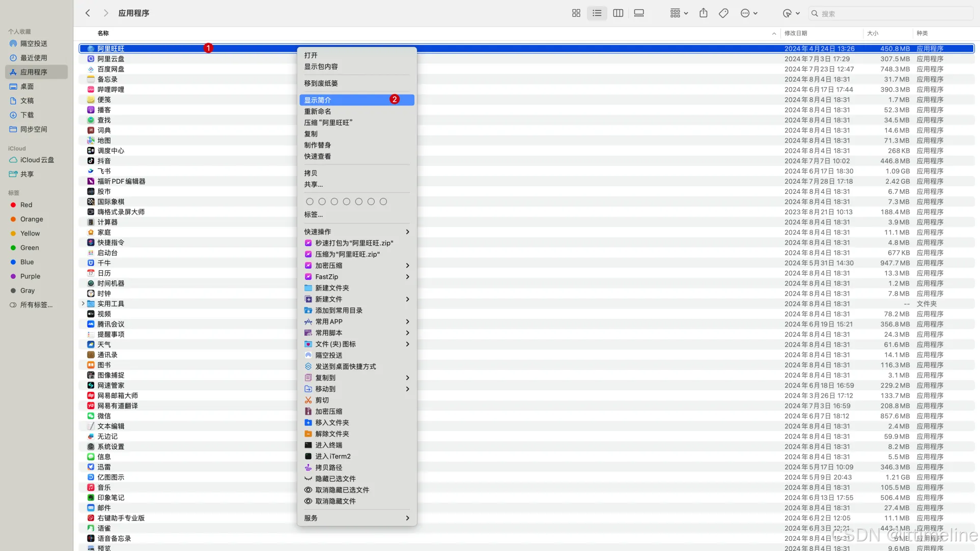The height and width of the screenshot is (551, 980).
Task: Click the tag toolbar icon
Action: tap(723, 13)
